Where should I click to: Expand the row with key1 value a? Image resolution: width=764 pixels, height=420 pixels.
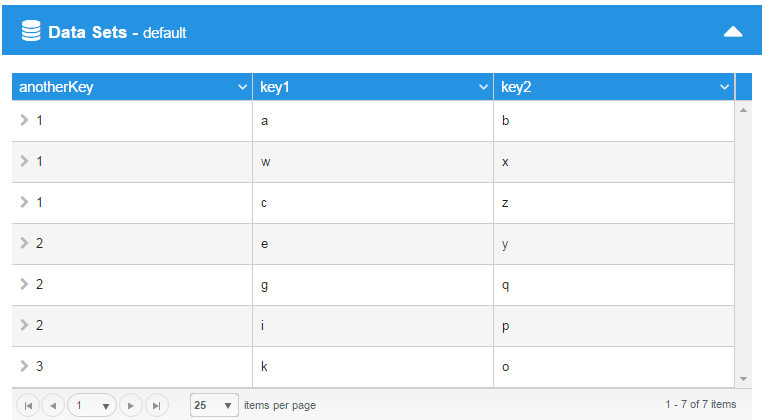(24, 120)
